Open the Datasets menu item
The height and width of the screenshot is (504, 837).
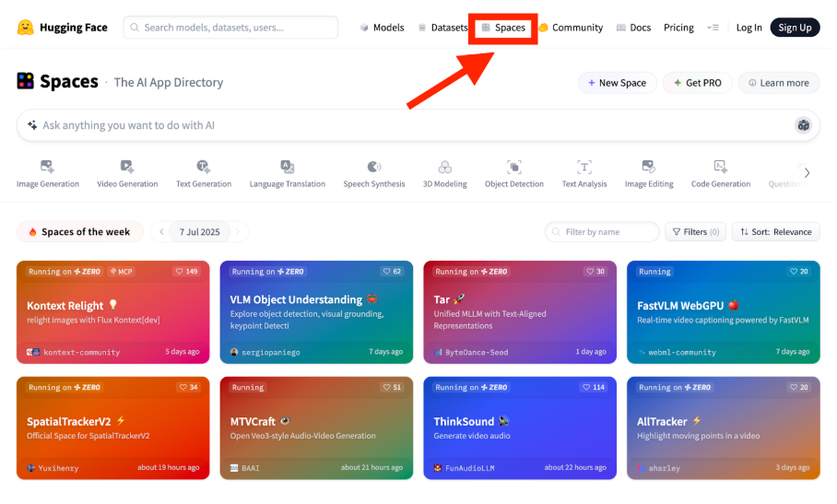point(442,28)
